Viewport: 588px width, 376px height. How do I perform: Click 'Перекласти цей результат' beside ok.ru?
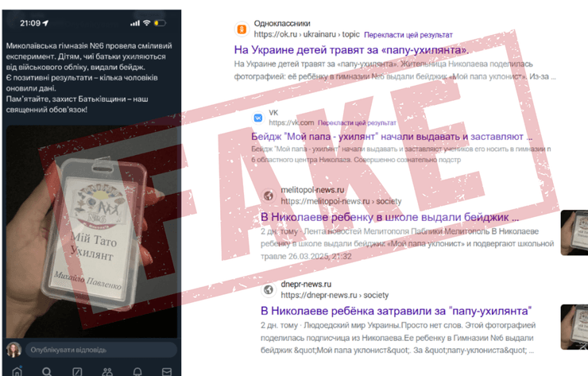tap(408, 35)
